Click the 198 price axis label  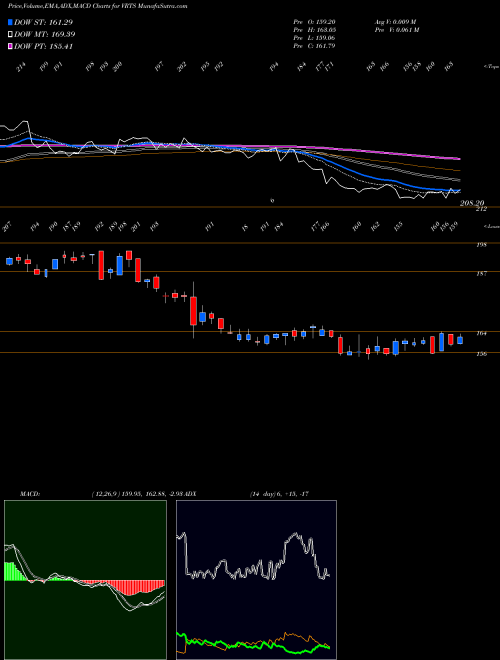481,245
